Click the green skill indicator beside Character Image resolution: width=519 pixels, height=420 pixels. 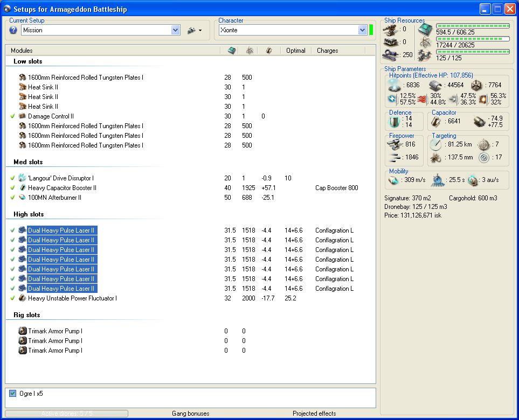371,30
